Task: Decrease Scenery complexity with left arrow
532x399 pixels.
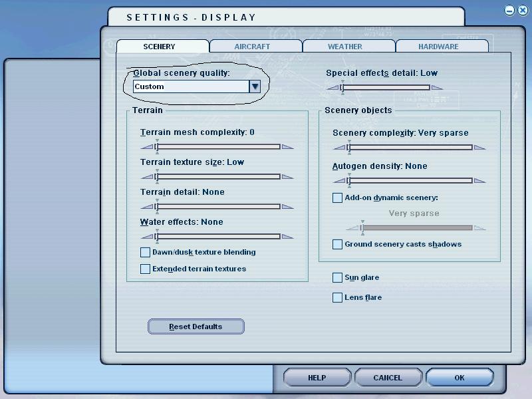Action: [x=339, y=147]
